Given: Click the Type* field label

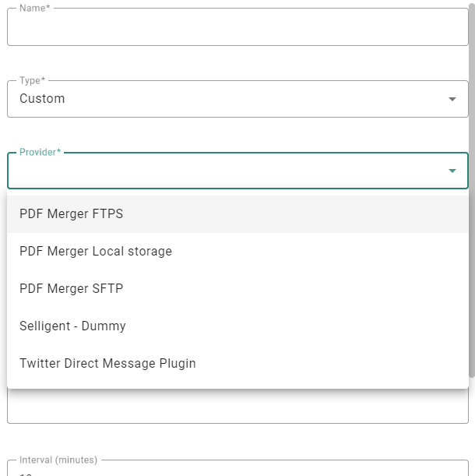Looking at the screenshot, I should 32,80.
